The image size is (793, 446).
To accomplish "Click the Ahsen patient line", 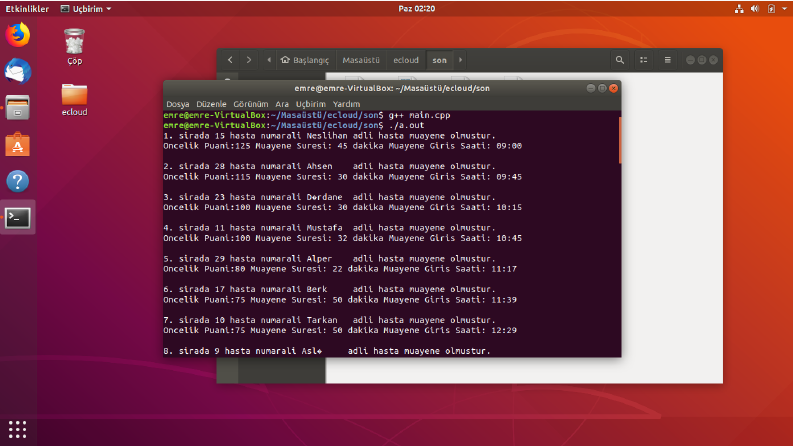I will [329, 166].
